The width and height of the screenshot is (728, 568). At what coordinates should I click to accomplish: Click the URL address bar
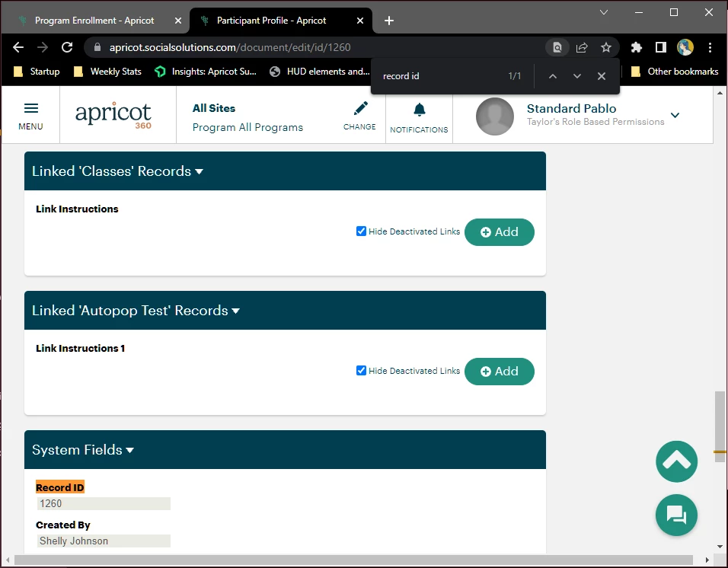230,47
